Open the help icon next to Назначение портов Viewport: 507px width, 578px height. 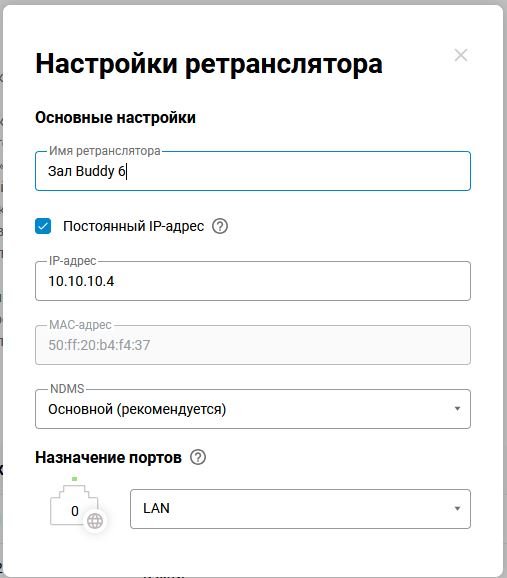click(198, 457)
